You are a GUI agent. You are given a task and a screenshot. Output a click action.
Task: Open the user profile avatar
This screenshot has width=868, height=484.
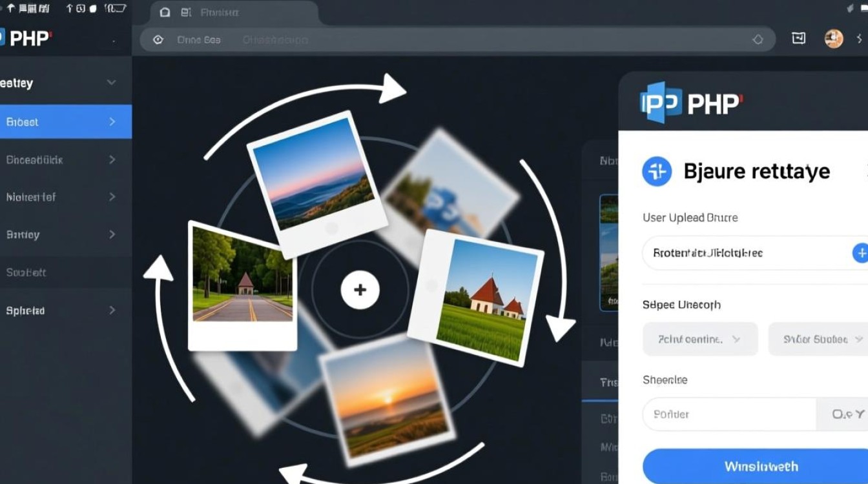834,39
